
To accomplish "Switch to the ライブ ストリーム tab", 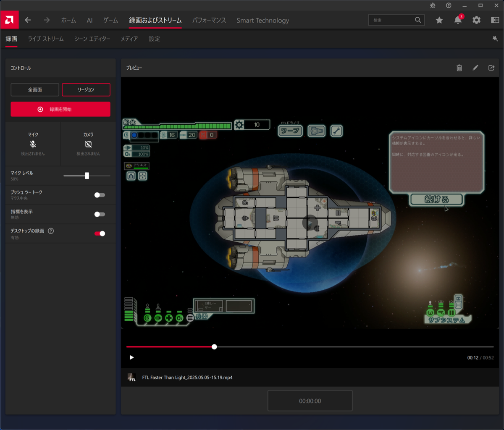I will (x=46, y=39).
